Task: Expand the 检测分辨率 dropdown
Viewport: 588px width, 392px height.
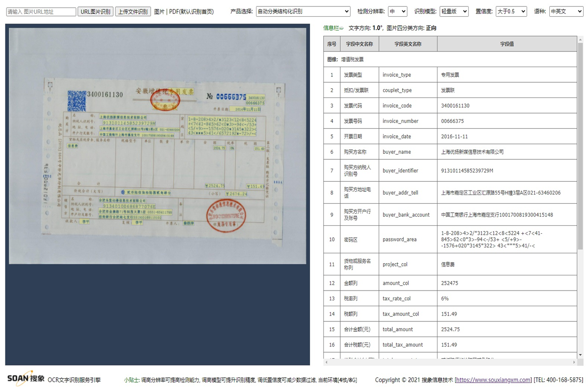Action: [397, 11]
